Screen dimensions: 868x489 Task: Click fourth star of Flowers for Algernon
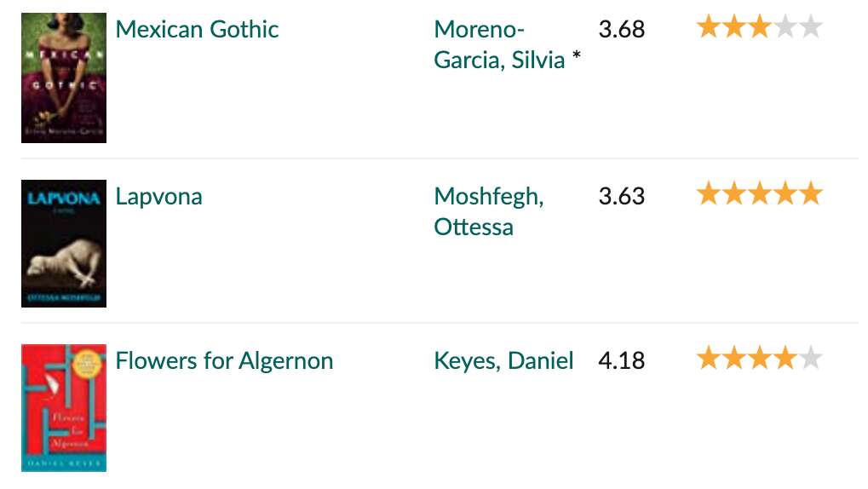(785, 359)
